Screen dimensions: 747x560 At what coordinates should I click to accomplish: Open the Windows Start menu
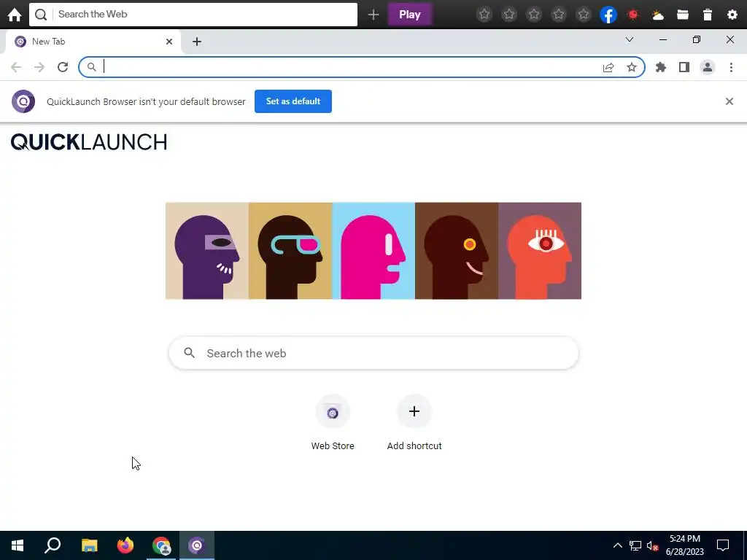tap(18, 545)
